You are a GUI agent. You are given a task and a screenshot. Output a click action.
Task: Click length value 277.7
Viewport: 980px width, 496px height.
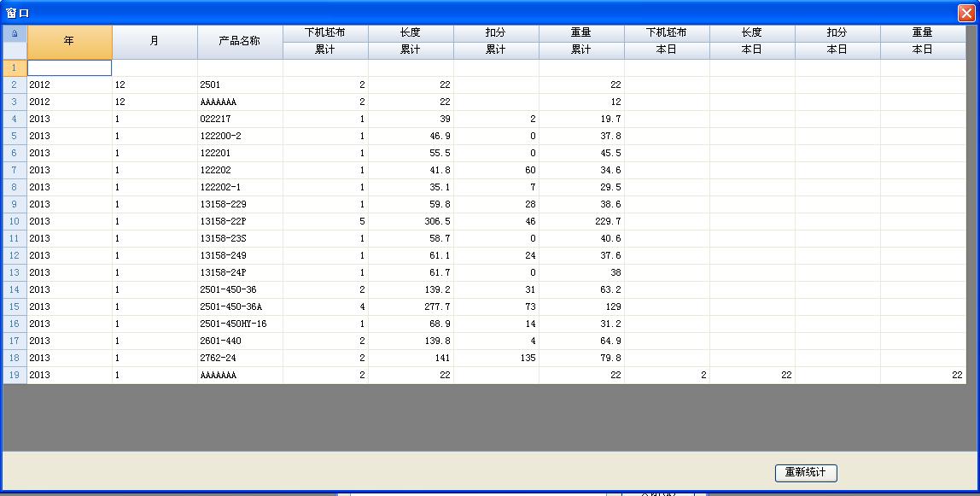click(411, 306)
